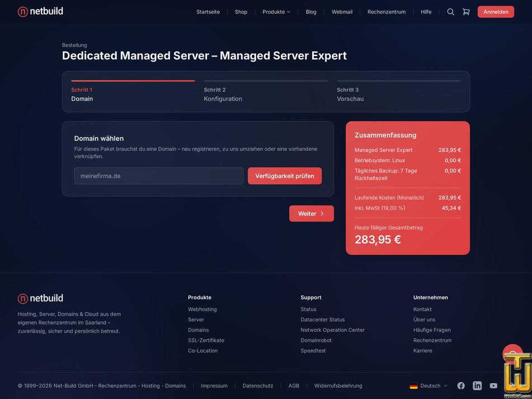Screen dimensions: 532x399
Task: Select the Schritt 1 Domain step
Action: [133, 92]
